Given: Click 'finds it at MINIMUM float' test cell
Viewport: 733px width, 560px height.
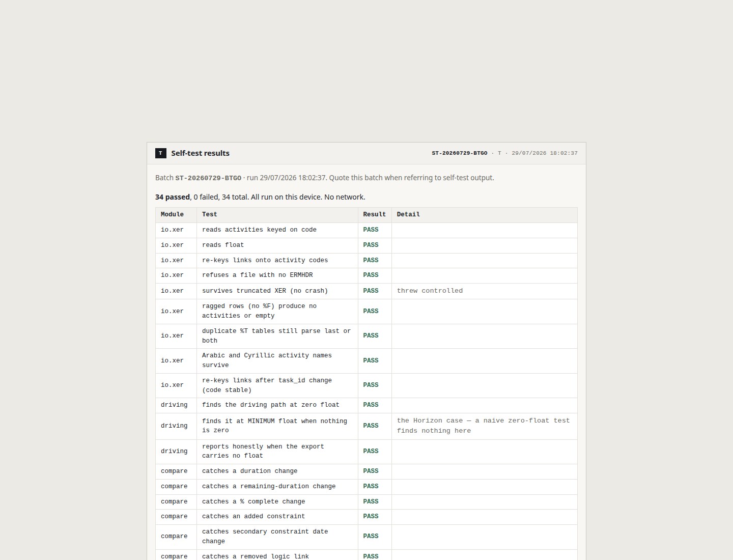Looking at the screenshot, I should 277,426.
